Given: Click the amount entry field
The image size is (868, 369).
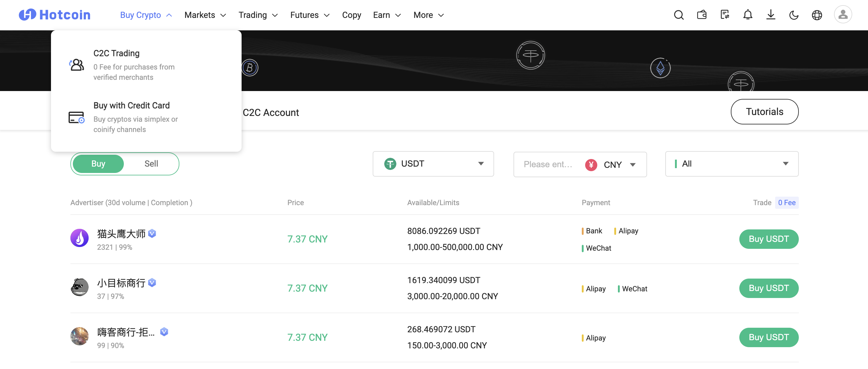Looking at the screenshot, I should (x=548, y=164).
